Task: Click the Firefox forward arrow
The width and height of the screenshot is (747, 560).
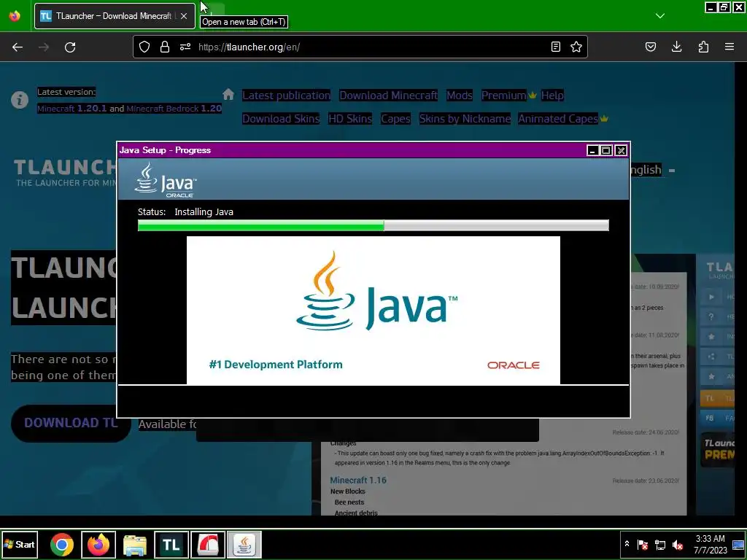Action: tap(43, 47)
